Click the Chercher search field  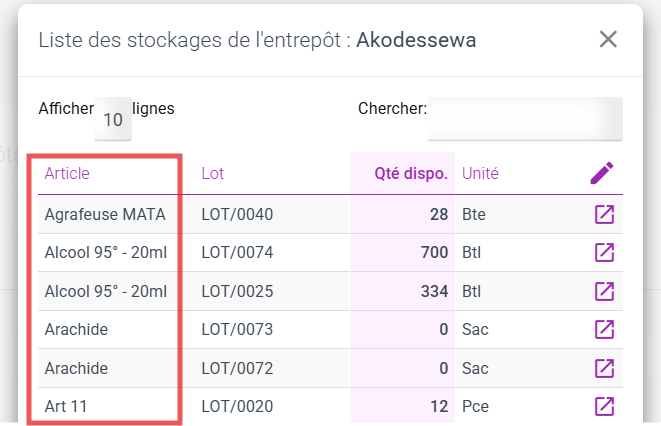pyautogui.click(x=524, y=119)
